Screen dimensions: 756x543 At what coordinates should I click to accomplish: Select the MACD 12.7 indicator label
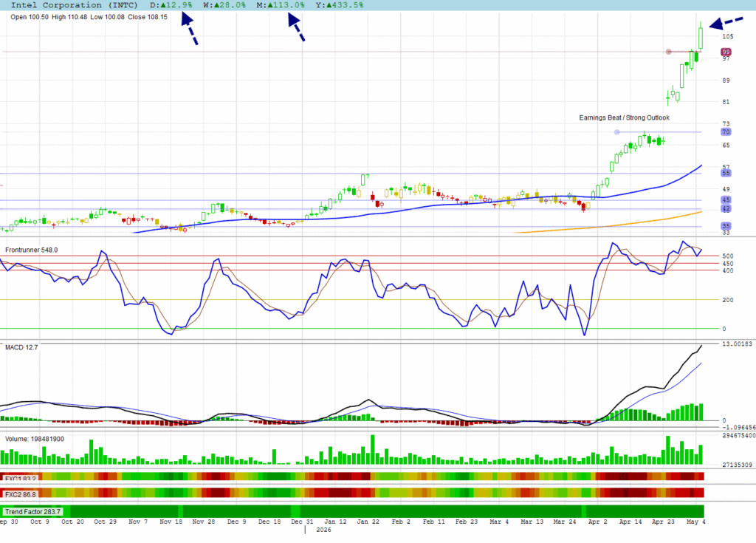tap(21, 347)
